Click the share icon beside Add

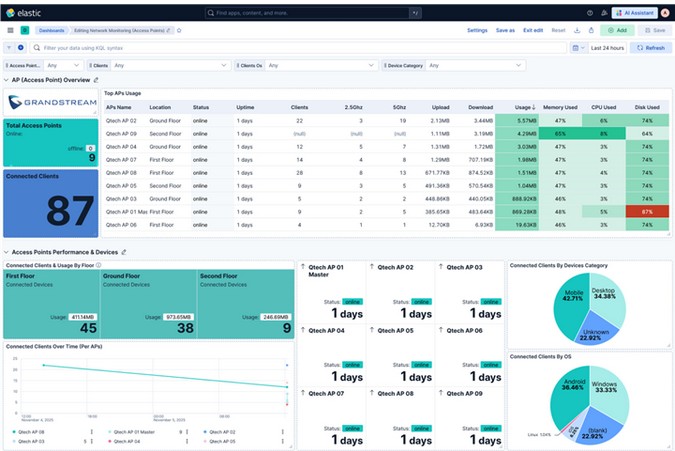(591, 30)
